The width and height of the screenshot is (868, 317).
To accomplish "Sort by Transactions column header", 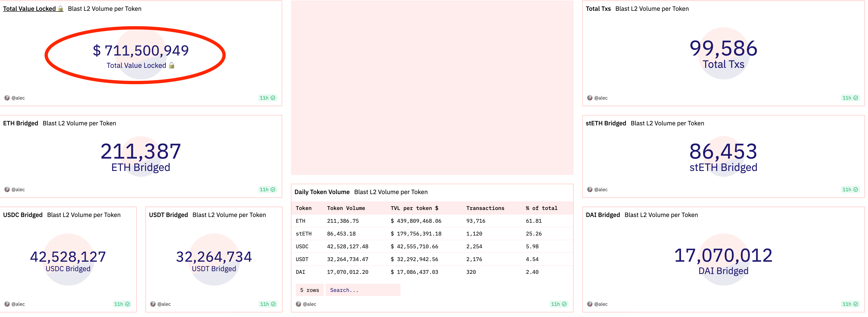I will point(485,208).
